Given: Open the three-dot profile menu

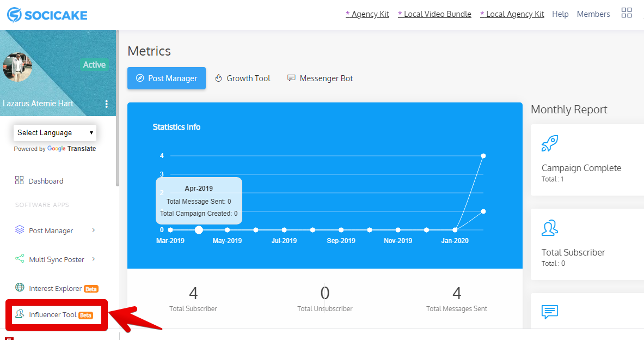Looking at the screenshot, I should coord(106,104).
